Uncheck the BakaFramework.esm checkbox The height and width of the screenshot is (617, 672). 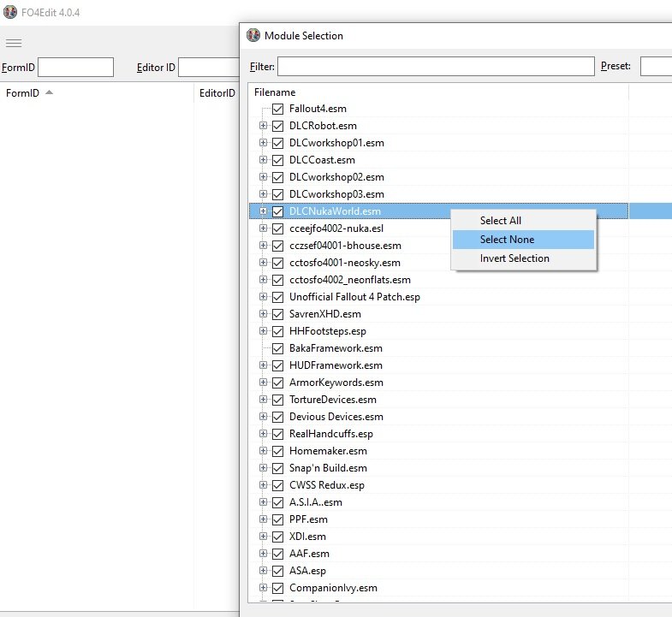[277, 348]
